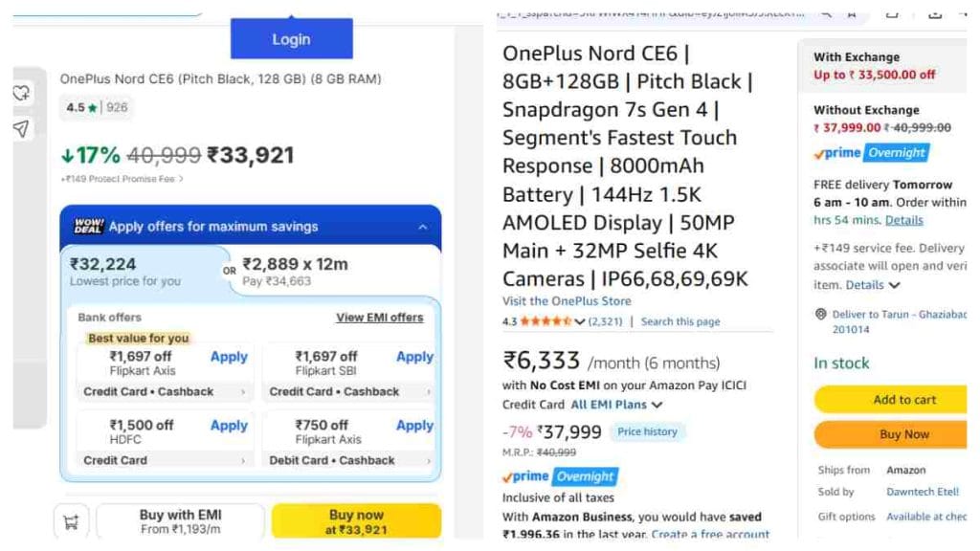Click the share arrow icon

21,129
